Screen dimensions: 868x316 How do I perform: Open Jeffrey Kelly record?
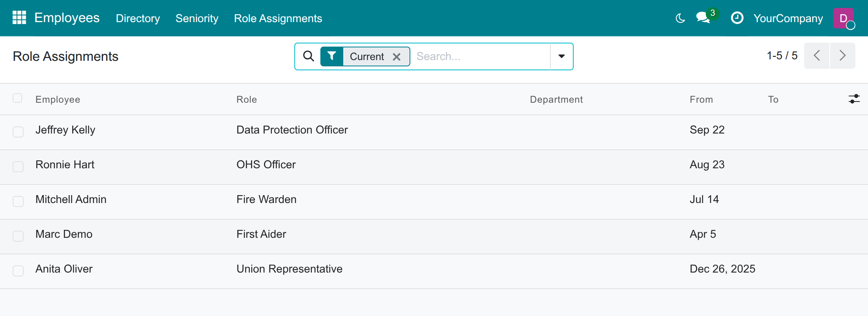tap(65, 130)
